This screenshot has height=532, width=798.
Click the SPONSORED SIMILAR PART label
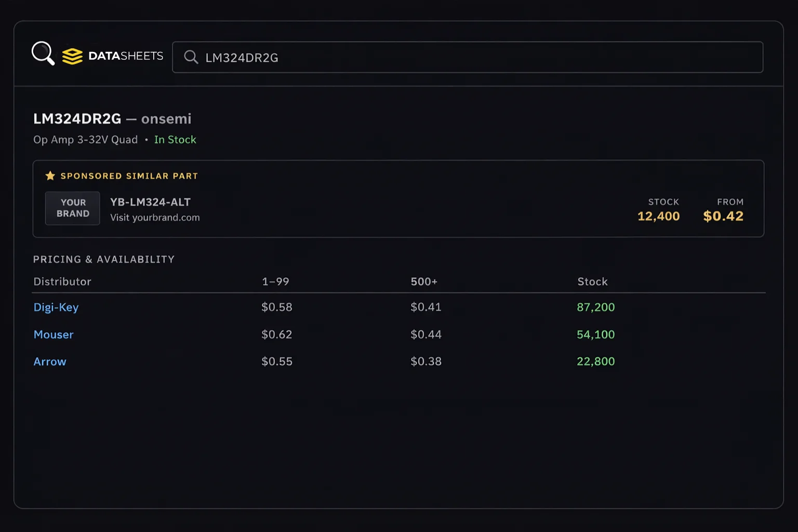(x=129, y=176)
